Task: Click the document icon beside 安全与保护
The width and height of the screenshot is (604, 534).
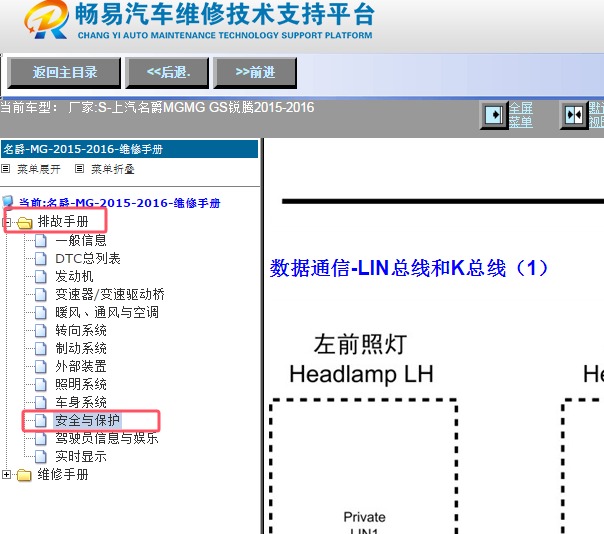Action: [40, 421]
